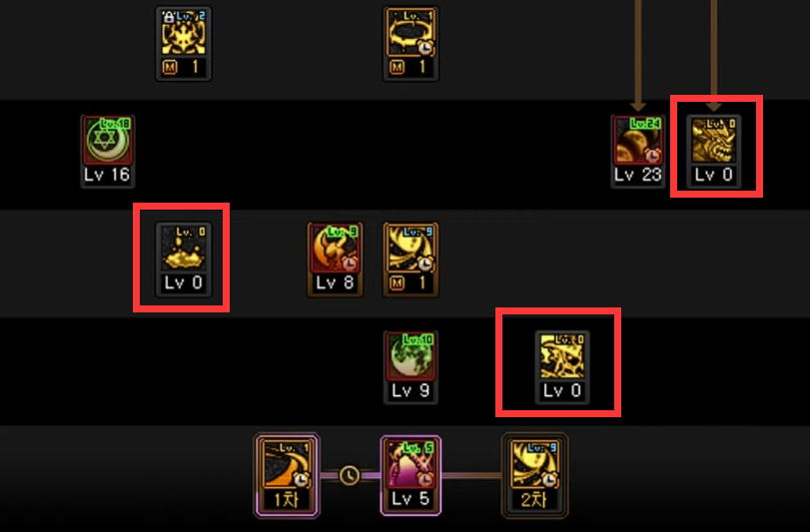This screenshot has height=532, width=810.
Task: Choose the gold puddle skill icon
Action: (x=184, y=249)
